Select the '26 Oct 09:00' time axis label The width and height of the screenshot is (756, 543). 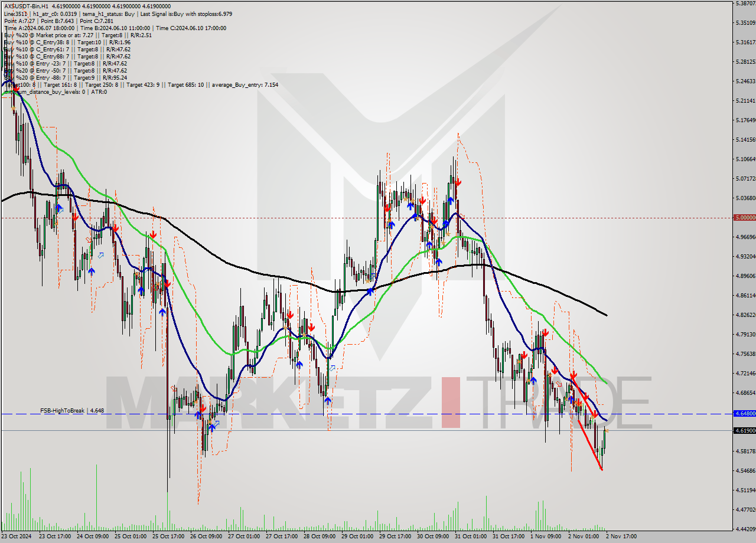pyautogui.click(x=206, y=537)
